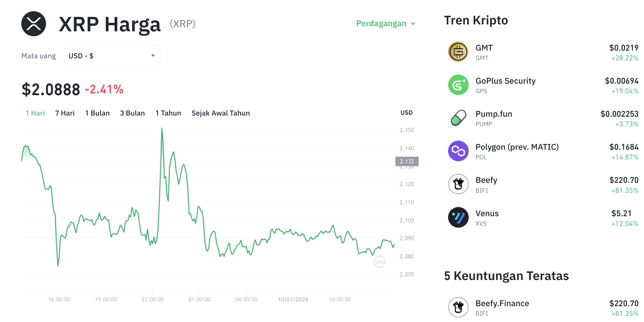The height and width of the screenshot is (322, 644).
Task: Open the Sejak Awal Tahun view
Action: click(x=220, y=113)
